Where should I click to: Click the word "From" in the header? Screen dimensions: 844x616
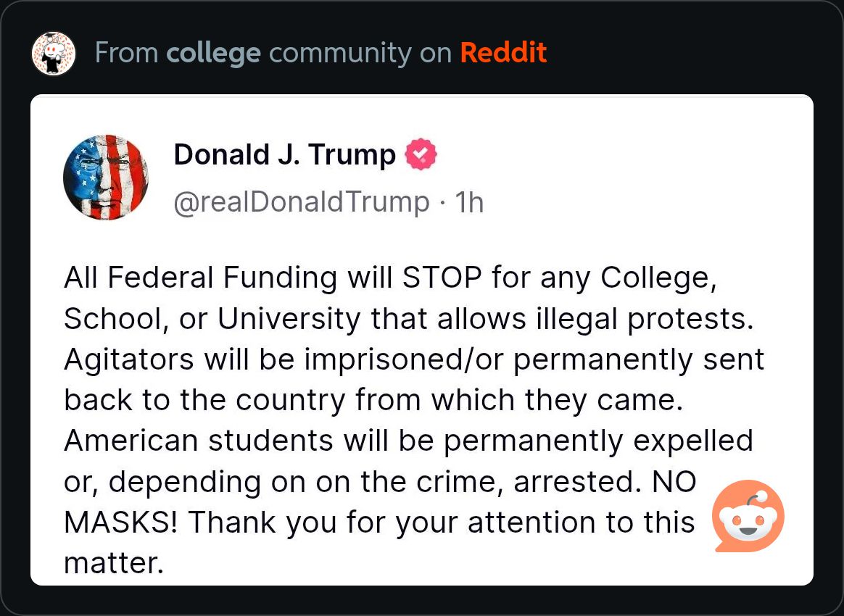pos(126,53)
